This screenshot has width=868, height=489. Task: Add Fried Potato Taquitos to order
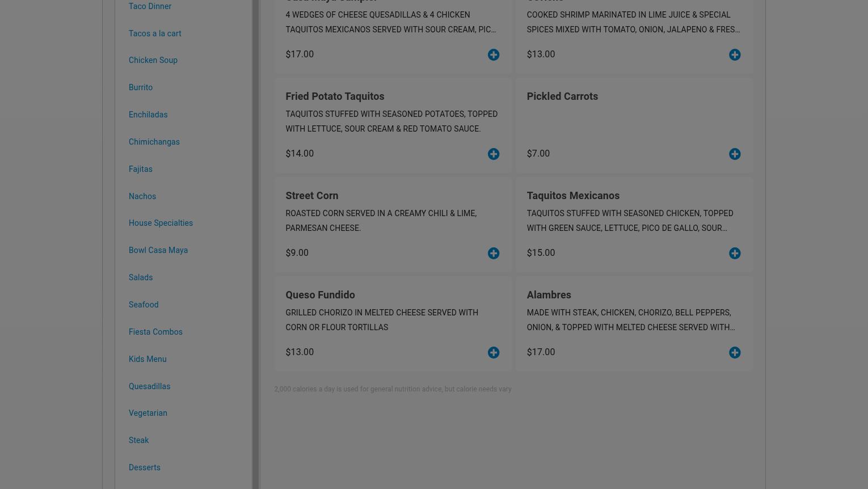[x=494, y=154]
